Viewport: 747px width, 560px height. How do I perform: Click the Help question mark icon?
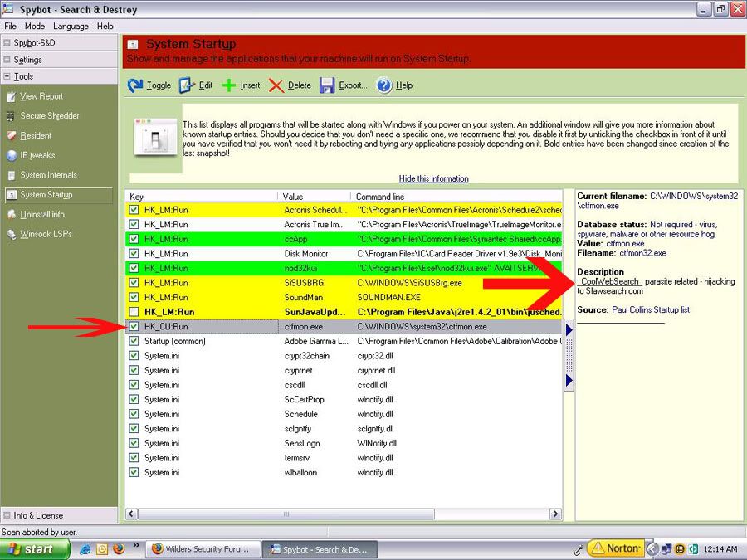tap(384, 85)
